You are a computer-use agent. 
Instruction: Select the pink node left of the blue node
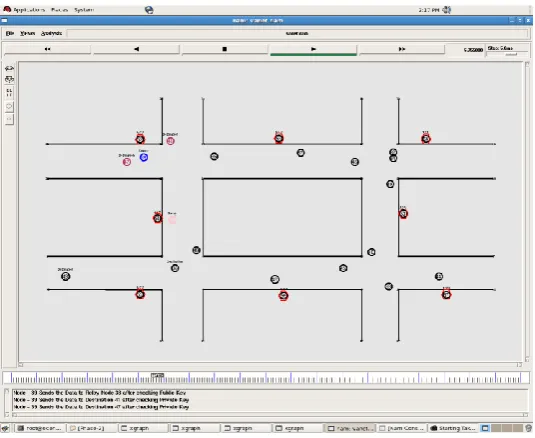point(127,162)
